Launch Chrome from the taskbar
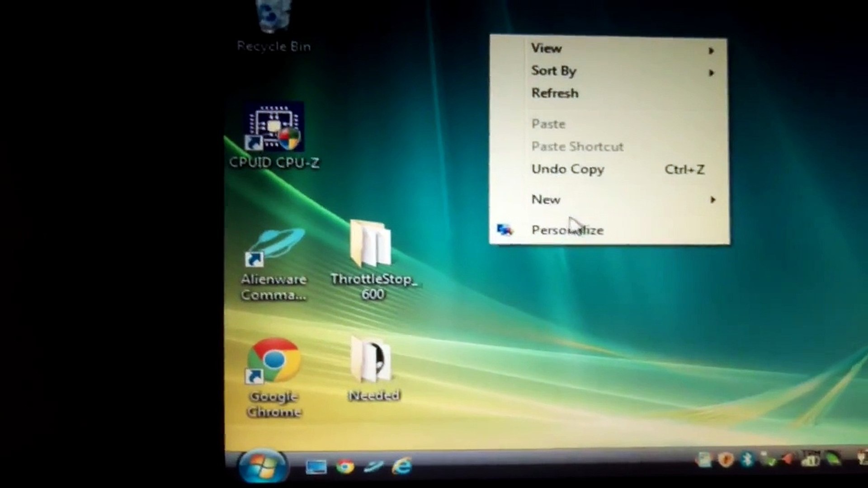 point(345,466)
